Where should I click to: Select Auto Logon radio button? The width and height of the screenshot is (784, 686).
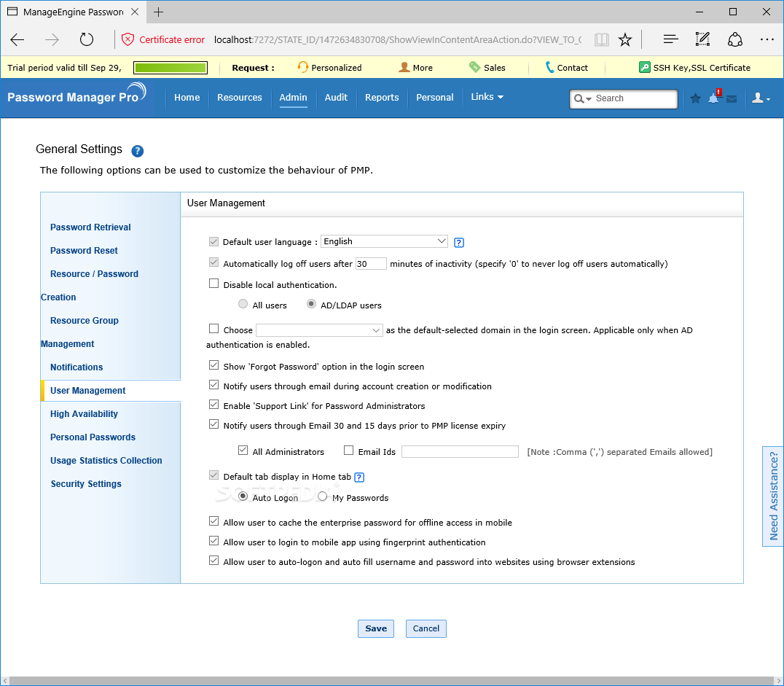point(243,496)
